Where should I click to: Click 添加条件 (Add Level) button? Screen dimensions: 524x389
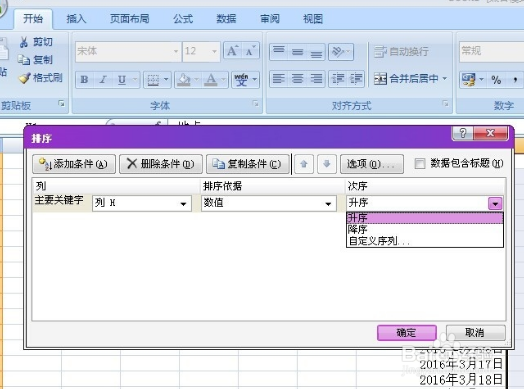tap(74, 164)
